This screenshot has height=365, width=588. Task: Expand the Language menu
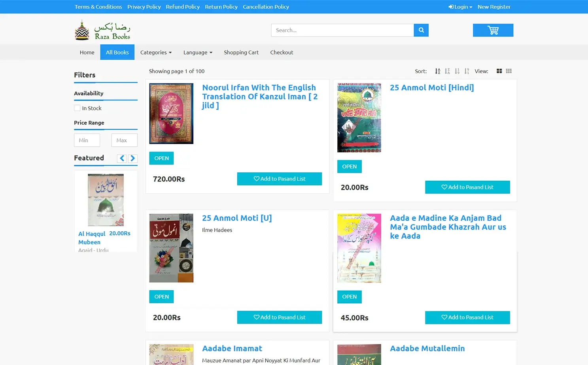[x=197, y=52]
